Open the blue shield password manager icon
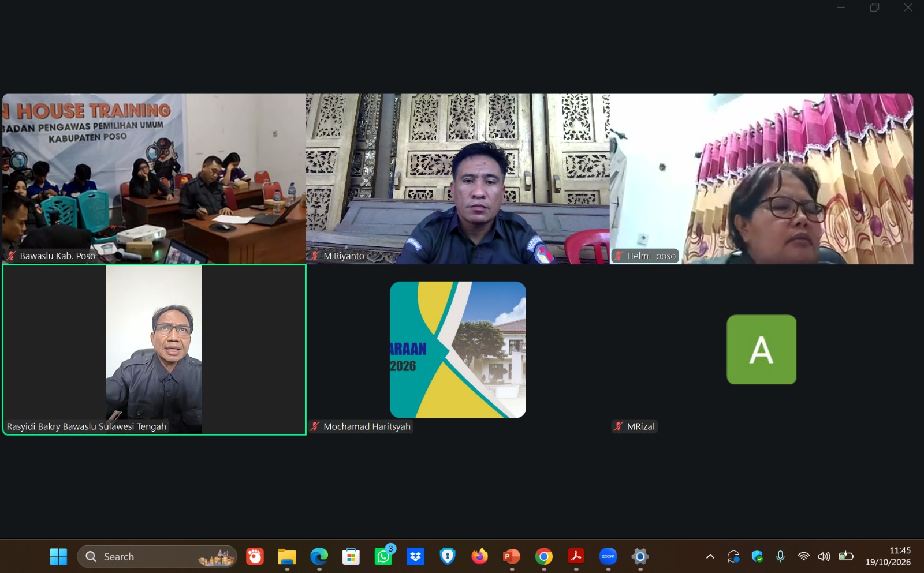924x573 pixels. tap(448, 557)
